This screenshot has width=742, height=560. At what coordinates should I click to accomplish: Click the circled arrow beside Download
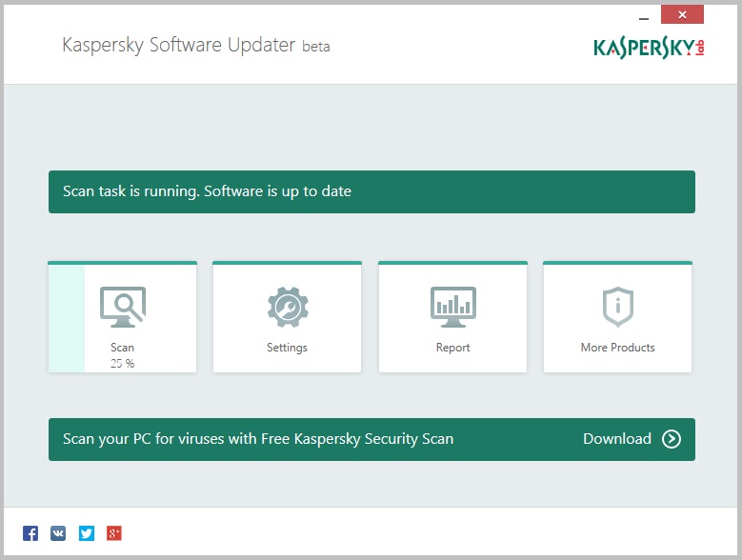672,439
